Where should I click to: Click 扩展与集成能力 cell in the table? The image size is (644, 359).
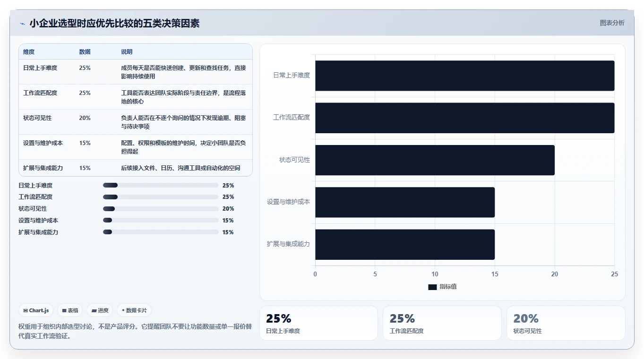tap(43, 168)
